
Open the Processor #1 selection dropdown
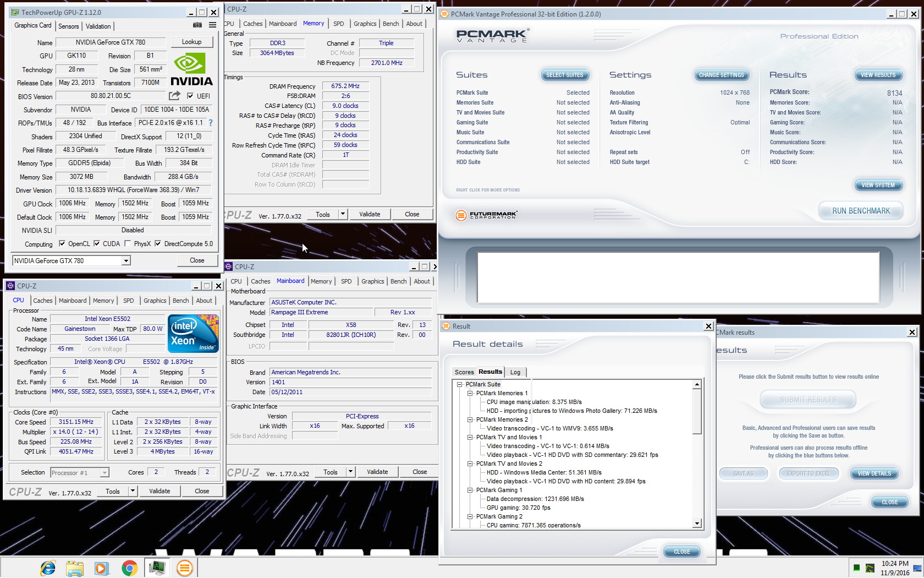(x=105, y=473)
